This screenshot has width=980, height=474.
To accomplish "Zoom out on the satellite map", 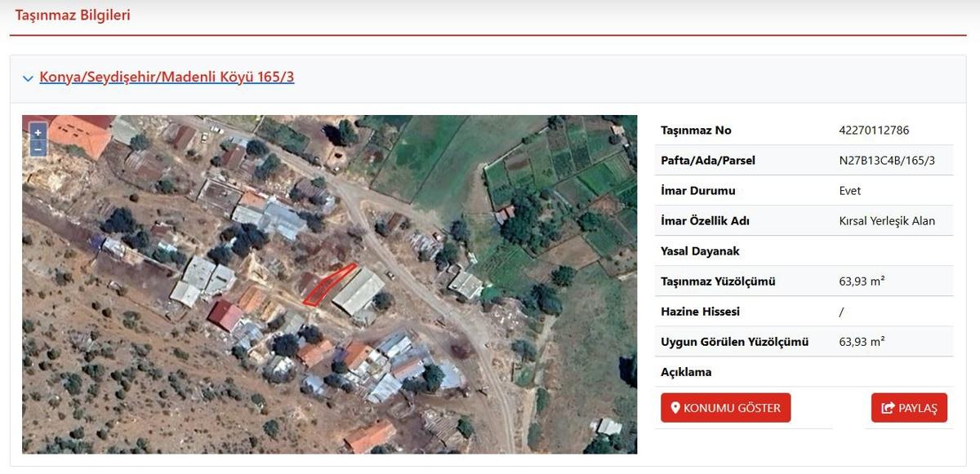I will coord(38,148).
